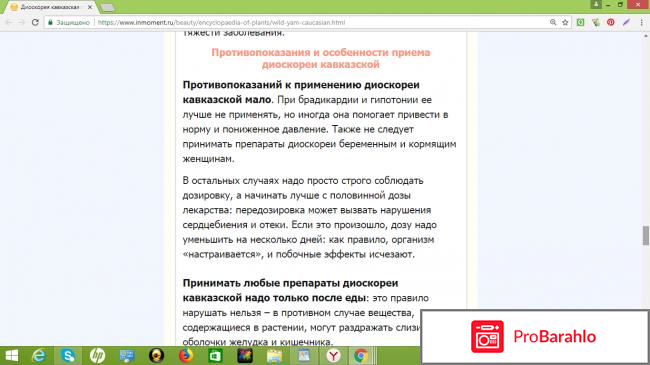Open Skype from the taskbar
Screen dimensions: 650x365
click(68, 356)
